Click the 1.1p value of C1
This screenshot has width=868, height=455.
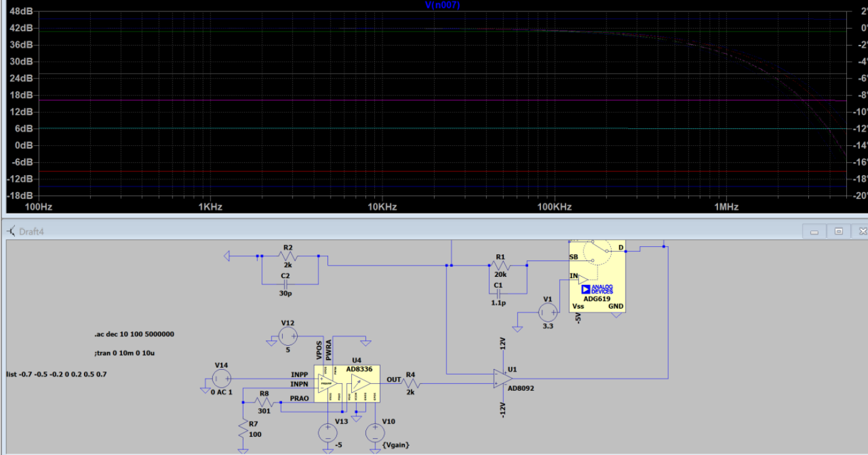coord(498,302)
